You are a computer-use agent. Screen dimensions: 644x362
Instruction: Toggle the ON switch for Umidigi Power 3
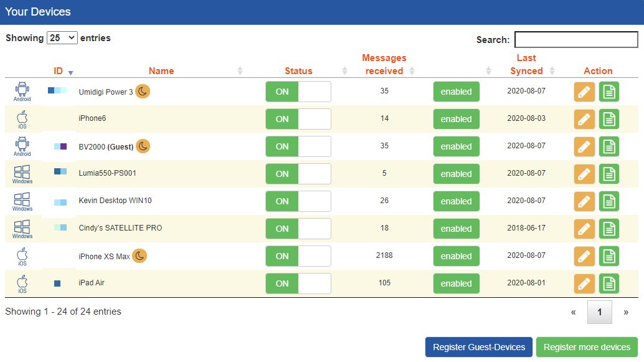[x=298, y=92]
